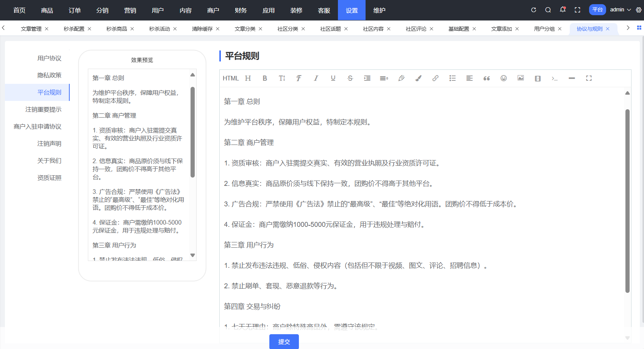Click the 第四章 交易与纠纷 line in editor

tap(252, 307)
